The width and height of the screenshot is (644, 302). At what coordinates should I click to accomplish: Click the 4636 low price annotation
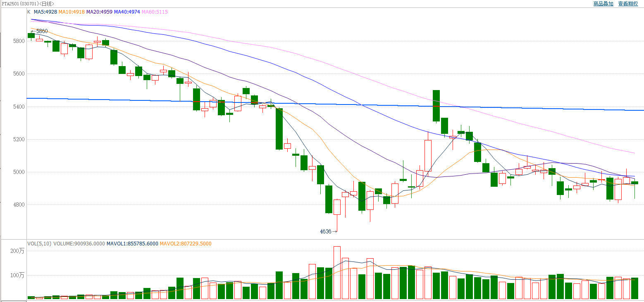click(x=326, y=231)
